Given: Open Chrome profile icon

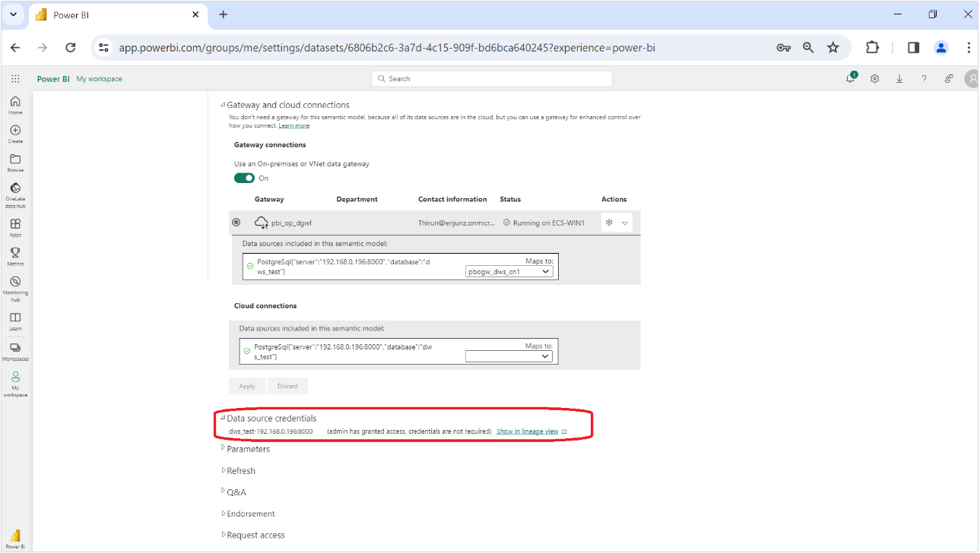Looking at the screenshot, I should [x=941, y=47].
